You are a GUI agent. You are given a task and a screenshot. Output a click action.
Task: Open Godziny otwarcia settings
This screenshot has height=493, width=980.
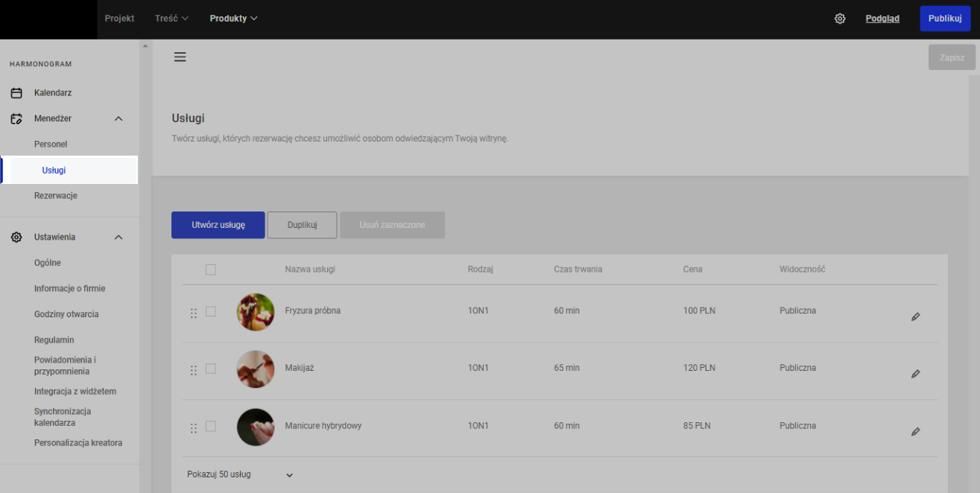point(66,314)
